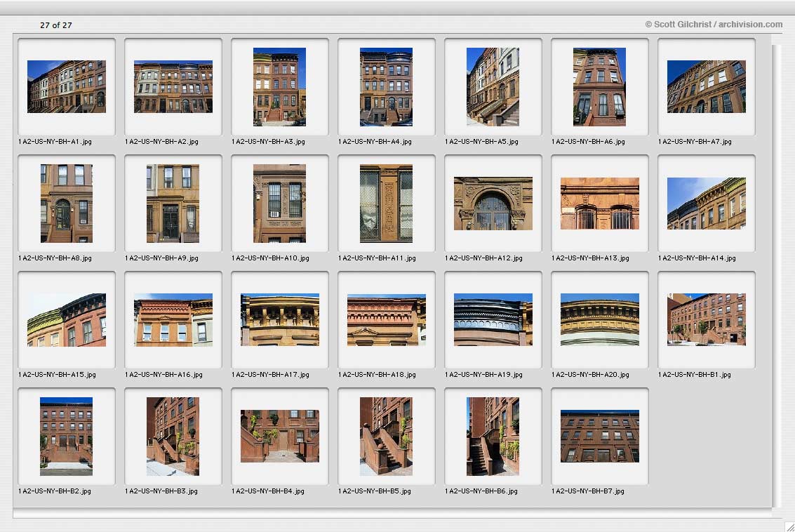Click the file name text "1A2-US-NY-BH-B3.jpg"
This screenshot has height=532, width=795.
[x=161, y=492]
